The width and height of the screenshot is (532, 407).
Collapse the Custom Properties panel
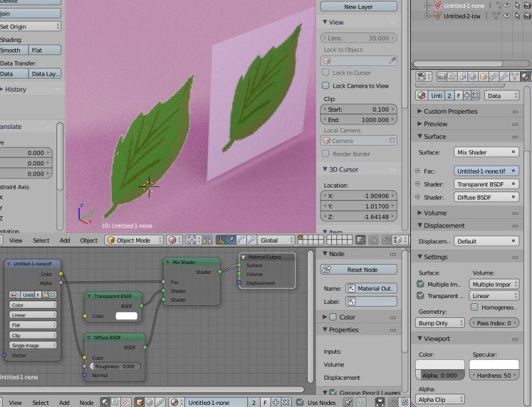[452, 111]
